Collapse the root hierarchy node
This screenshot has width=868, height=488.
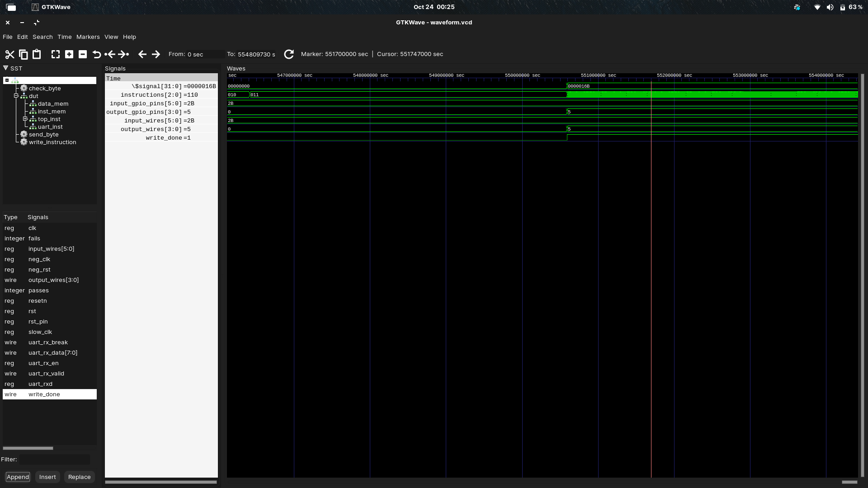tap(7, 80)
